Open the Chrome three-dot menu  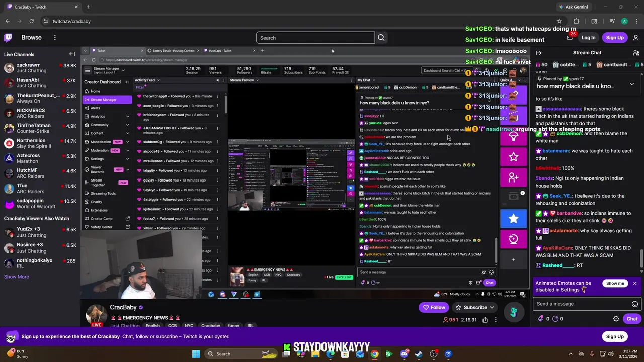point(636,21)
